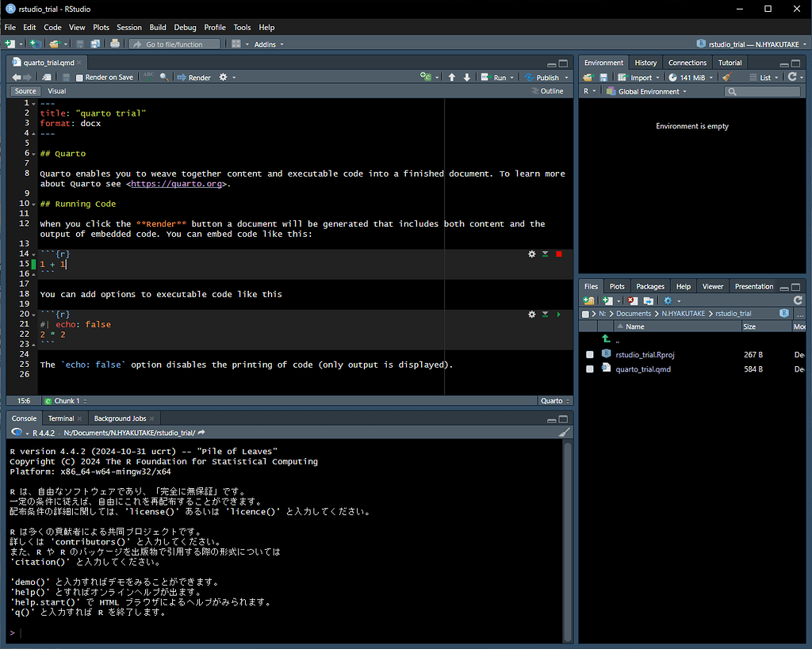Refresh the Files pane listing

click(798, 300)
